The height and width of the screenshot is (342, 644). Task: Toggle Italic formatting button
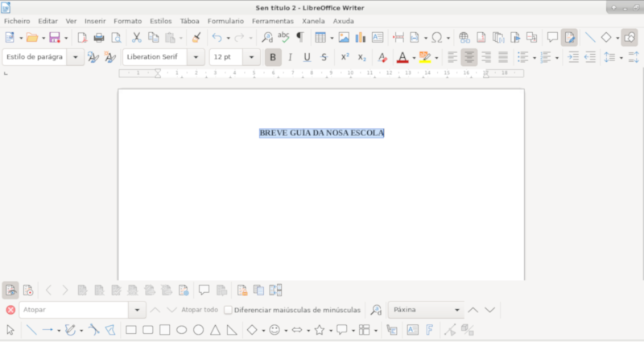pyautogui.click(x=290, y=57)
